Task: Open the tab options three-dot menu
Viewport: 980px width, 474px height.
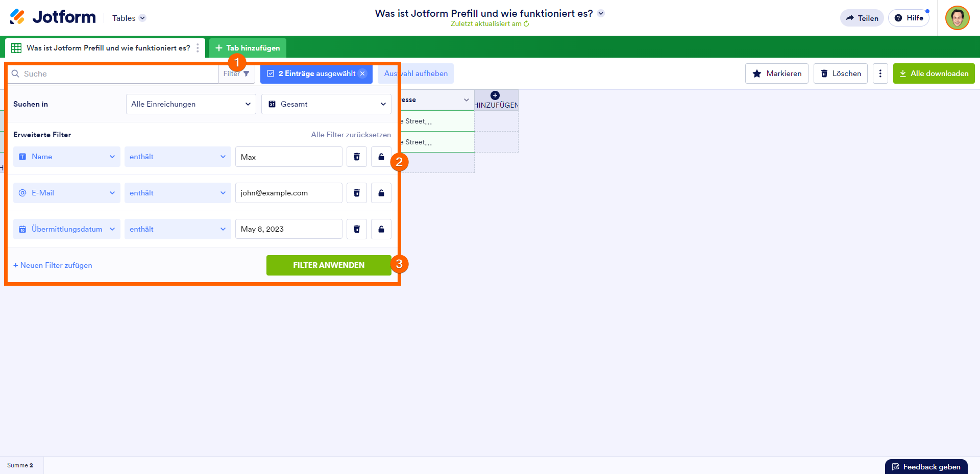Action: pos(198,48)
